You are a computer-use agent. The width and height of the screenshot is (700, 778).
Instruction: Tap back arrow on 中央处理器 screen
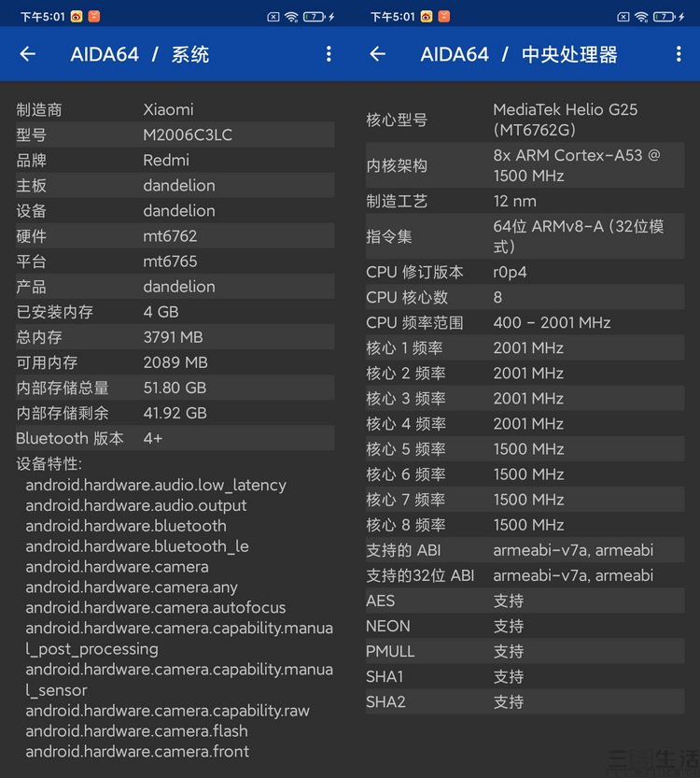click(378, 53)
